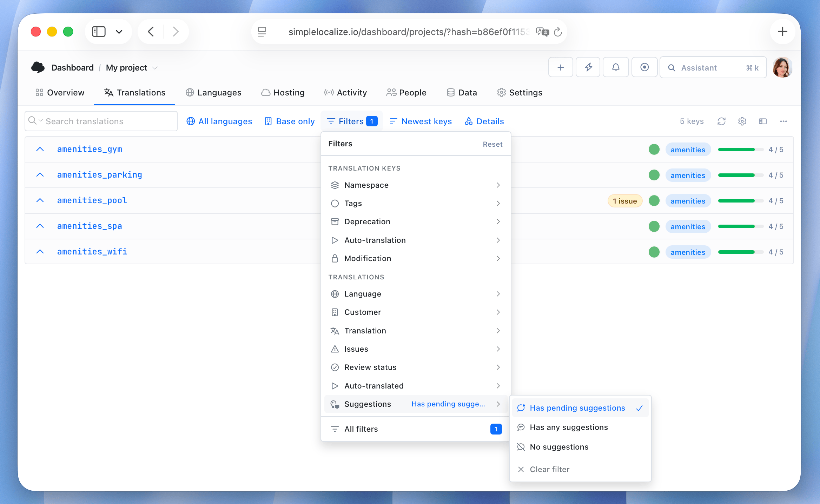The width and height of the screenshot is (820, 504).
Task: Open the editor settings gear icon
Action: [x=742, y=121]
